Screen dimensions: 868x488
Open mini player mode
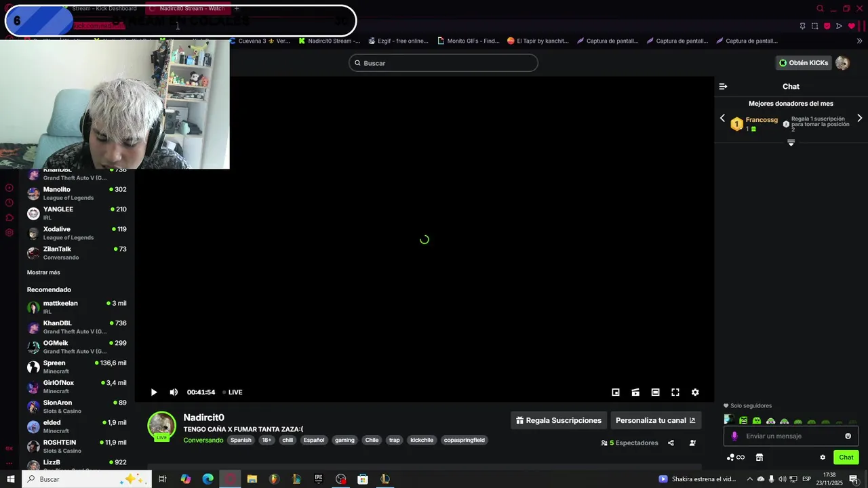click(616, 392)
